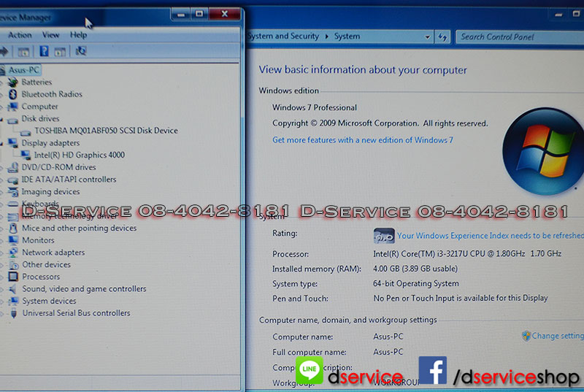Viewport: 584px width, 392px height.
Task: Click the Display adapters category icon
Action: (12, 143)
